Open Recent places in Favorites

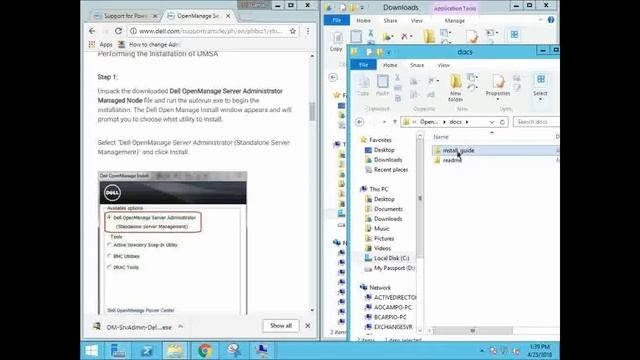[x=391, y=169]
